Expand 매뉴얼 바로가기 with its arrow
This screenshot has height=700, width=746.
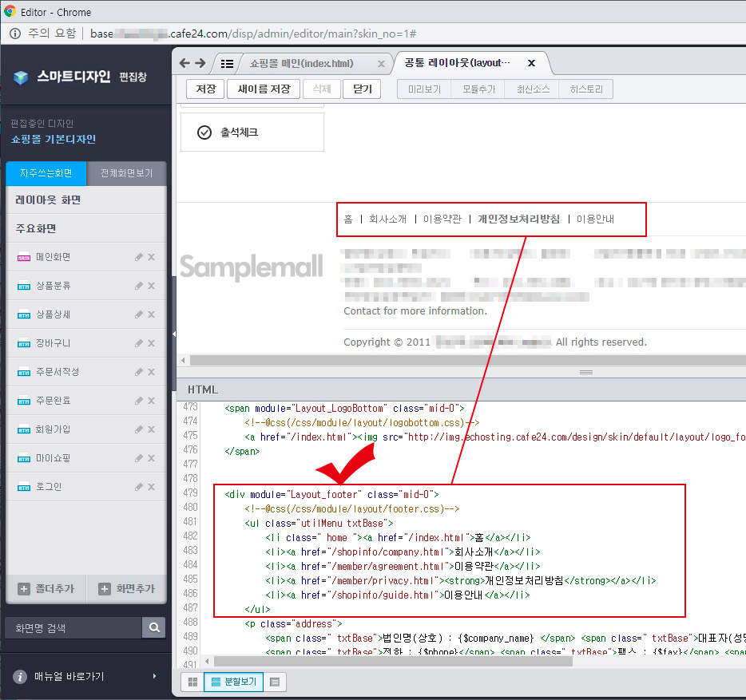(x=154, y=675)
